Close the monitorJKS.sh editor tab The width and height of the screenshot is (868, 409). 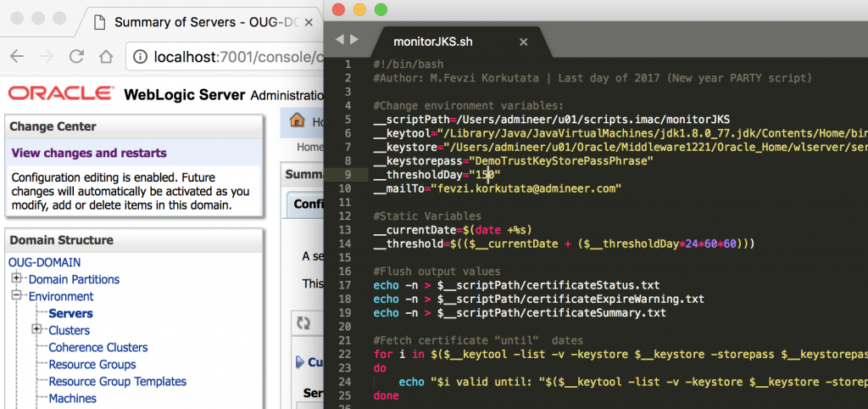click(x=523, y=42)
